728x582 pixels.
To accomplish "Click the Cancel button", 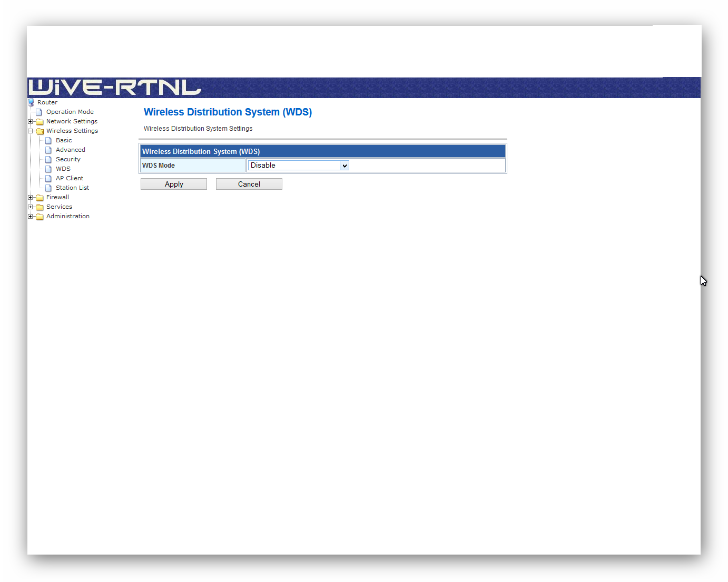I will coord(249,184).
